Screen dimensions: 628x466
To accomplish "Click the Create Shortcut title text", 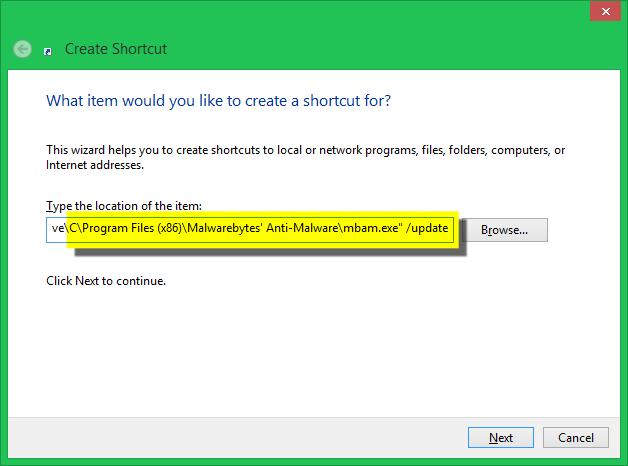I will click(x=116, y=49).
